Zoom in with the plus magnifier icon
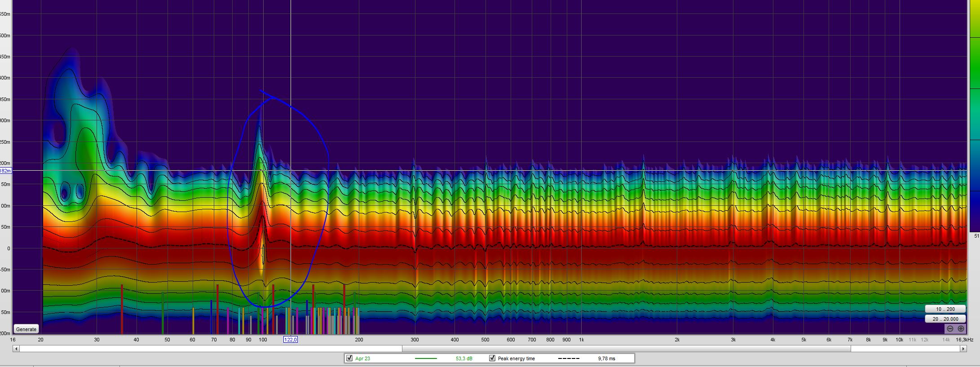This screenshot has width=980, height=367. point(961,329)
